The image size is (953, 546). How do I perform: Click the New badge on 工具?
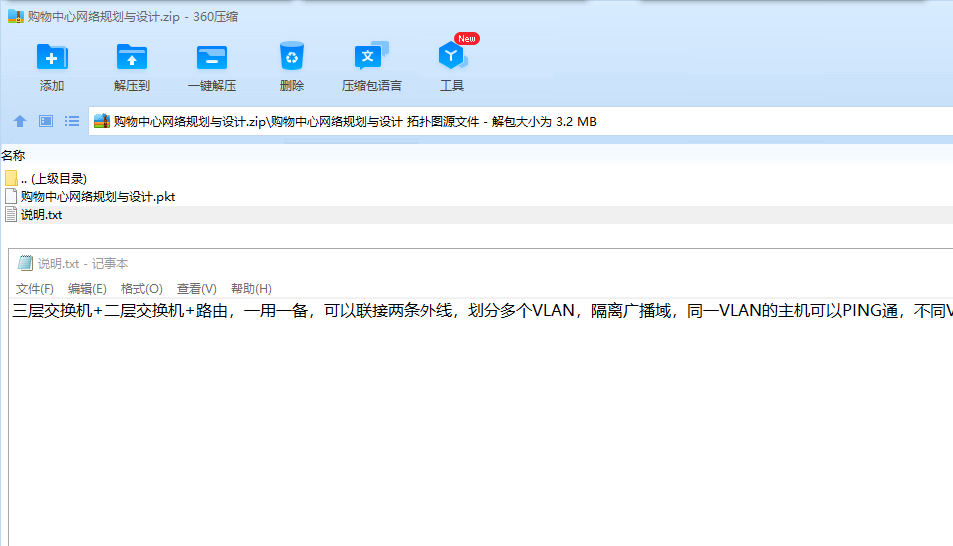pos(467,38)
